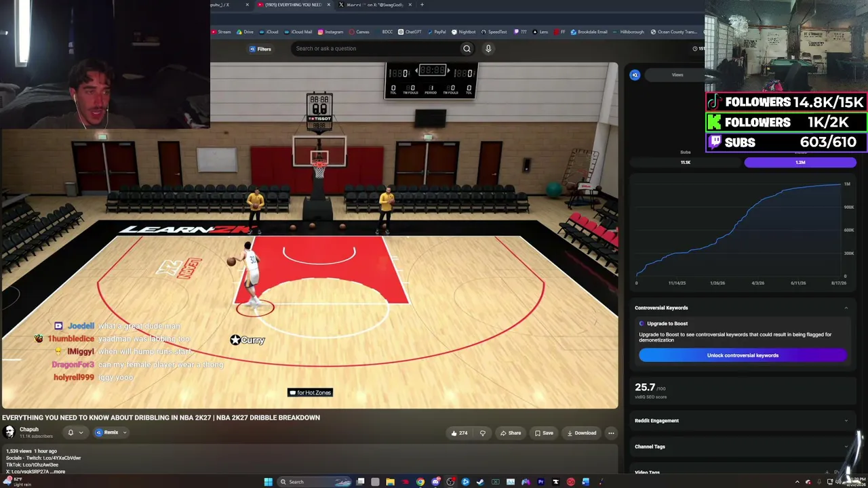Open the weather widget showing Light rain
The height and width of the screenshot is (488, 868).
click(16, 482)
